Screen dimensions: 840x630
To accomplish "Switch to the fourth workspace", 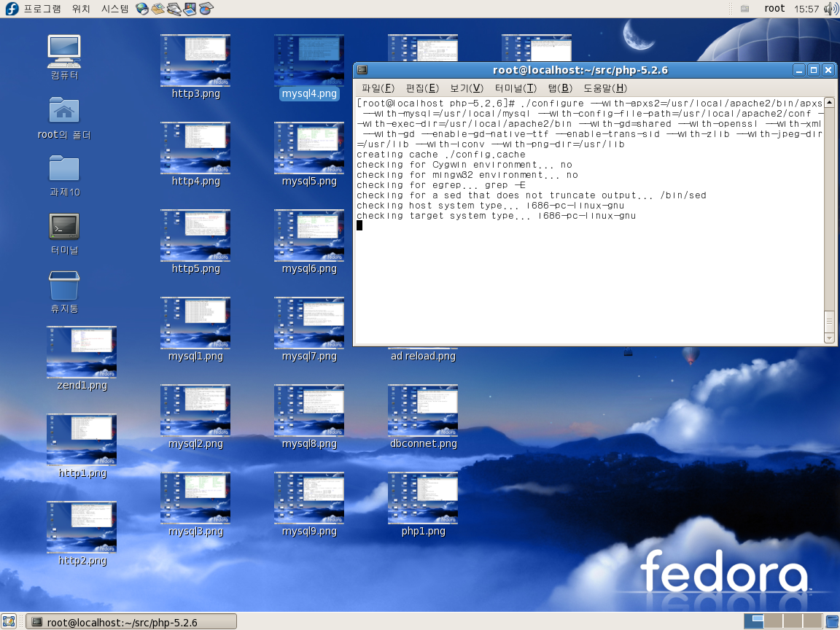I will 812,621.
